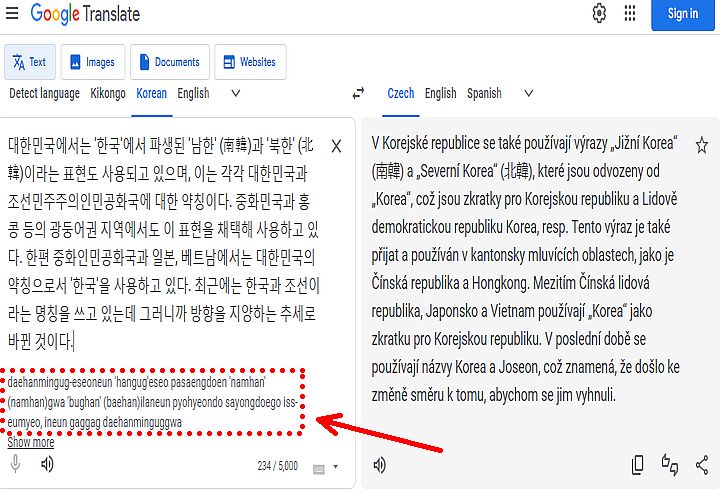720x492 pixels.
Task: Expand the input tools dropdown arrow
Action: [336, 466]
